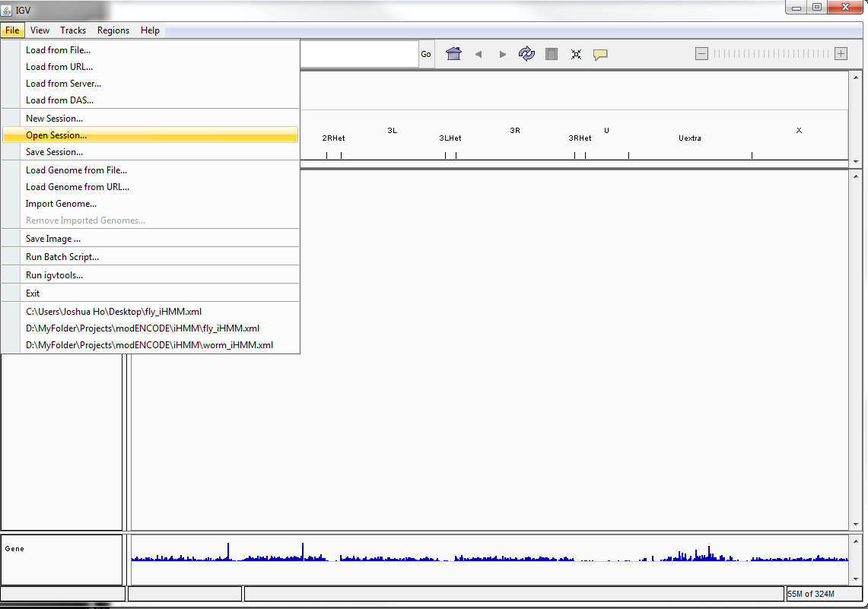
Task: Click the Define region of interest icon
Action: (x=552, y=54)
